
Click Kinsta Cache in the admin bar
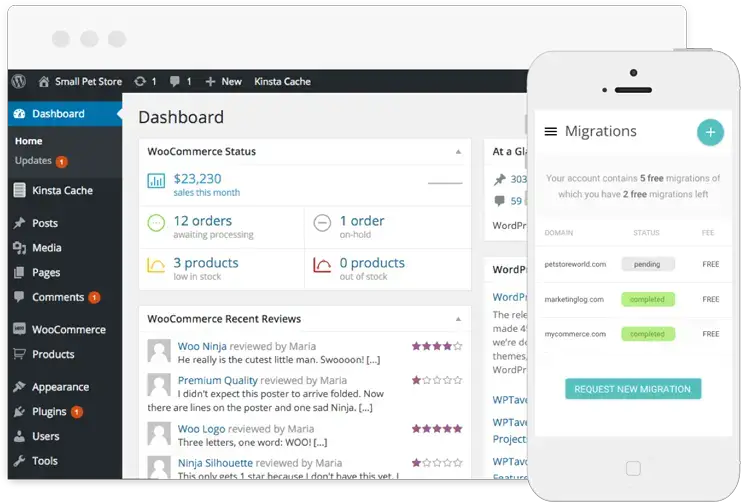pyautogui.click(x=282, y=82)
